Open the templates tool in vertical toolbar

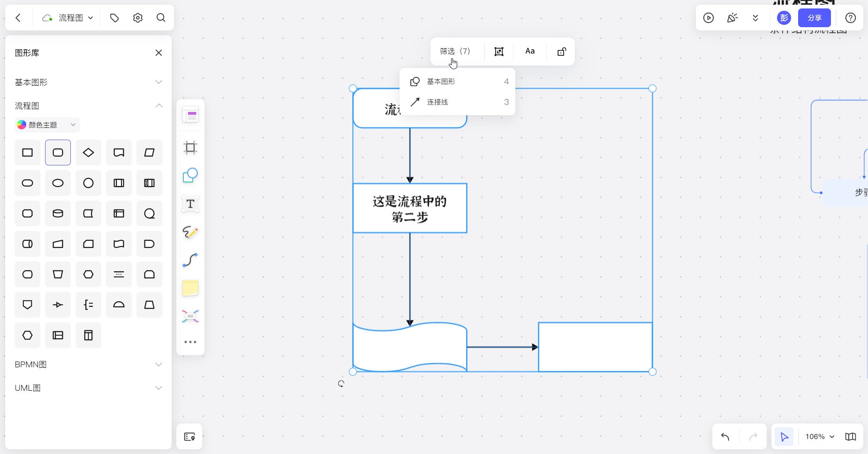click(x=190, y=115)
